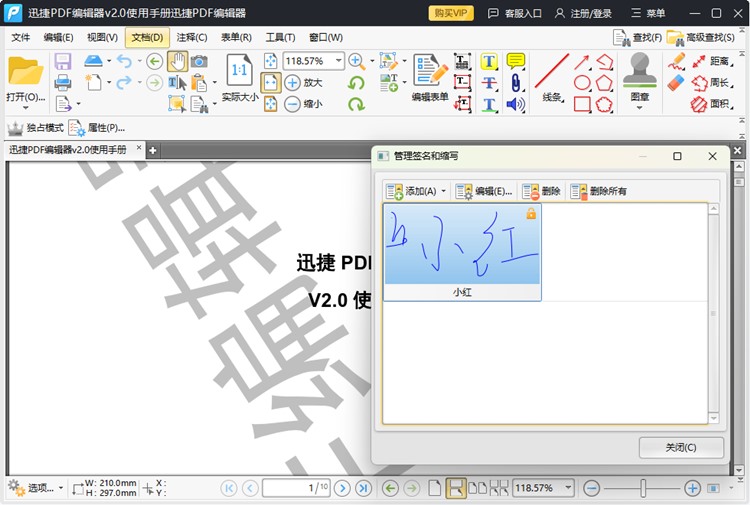Select the rectangle shape tool
750x505 pixels.
[x=582, y=104]
